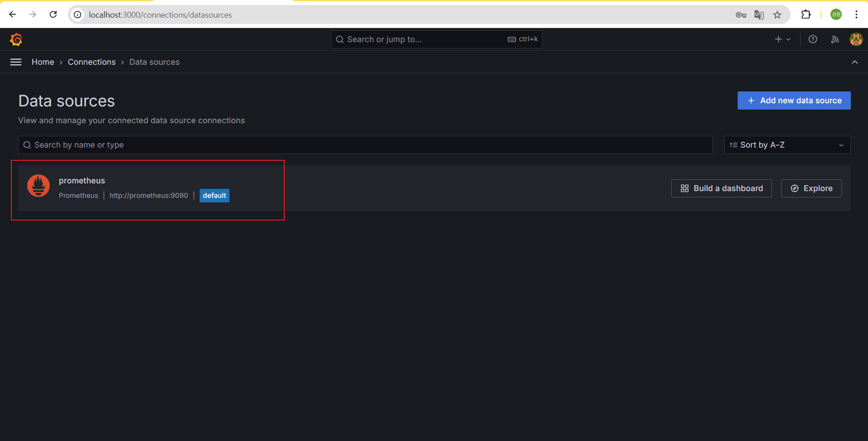Click http://prometheus:9090 URL text
The height and width of the screenshot is (441, 868).
click(148, 196)
